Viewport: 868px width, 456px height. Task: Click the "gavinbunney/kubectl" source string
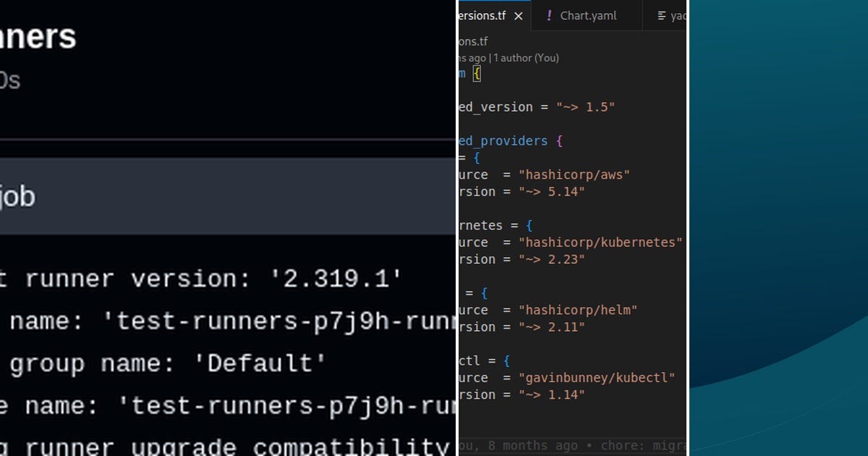click(597, 378)
